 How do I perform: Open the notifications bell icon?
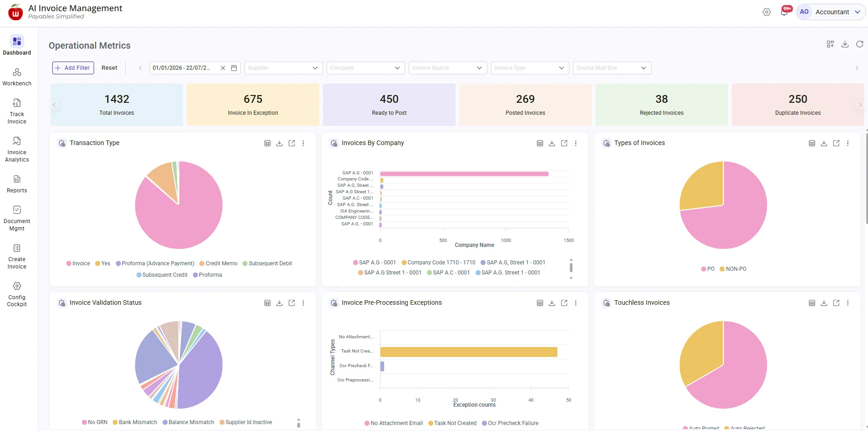(x=784, y=12)
